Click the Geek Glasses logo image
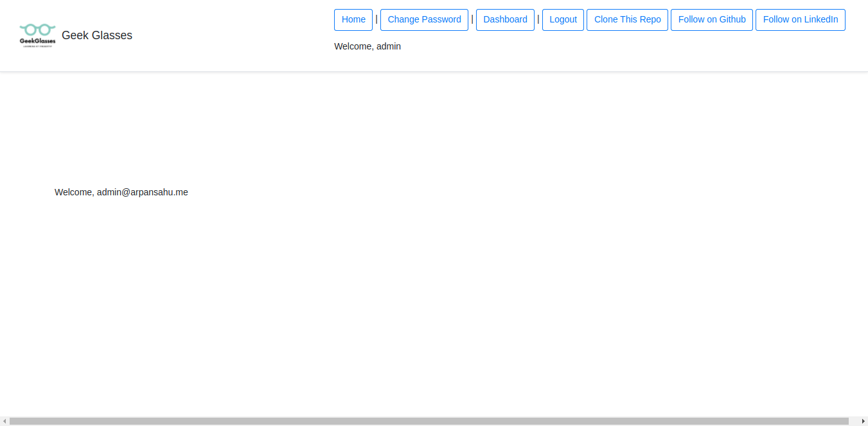This screenshot has height=426, width=868. (37, 35)
